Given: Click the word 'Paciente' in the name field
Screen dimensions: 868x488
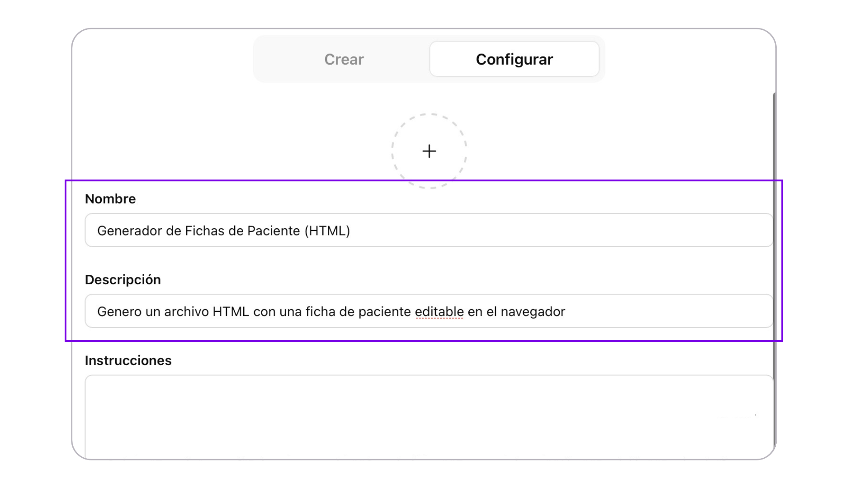Looking at the screenshot, I should tap(274, 231).
